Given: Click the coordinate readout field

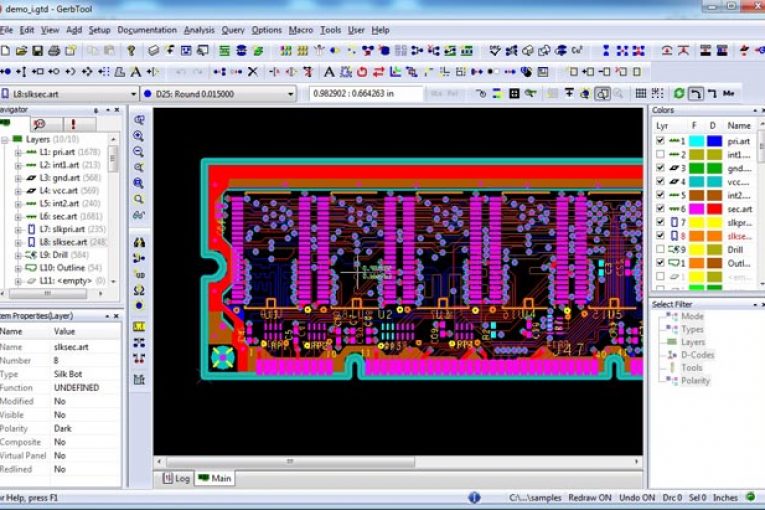Looking at the screenshot, I should tap(366, 93).
